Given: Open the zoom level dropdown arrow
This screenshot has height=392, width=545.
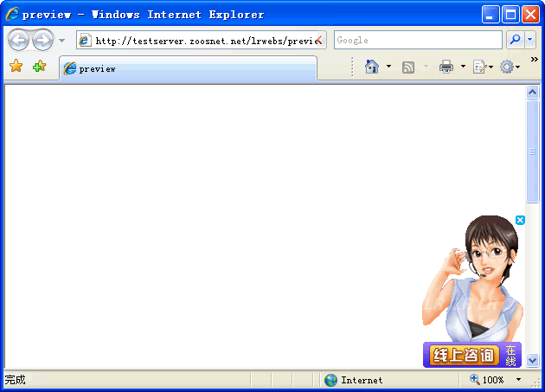Looking at the screenshot, I should pyautogui.click(x=519, y=380).
